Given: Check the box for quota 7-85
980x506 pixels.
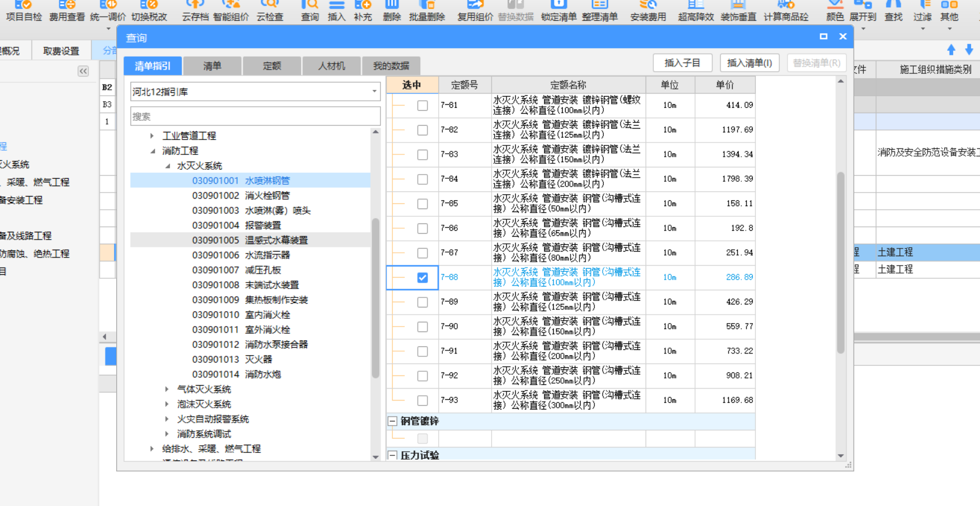Looking at the screenshot, I should 423,204.
